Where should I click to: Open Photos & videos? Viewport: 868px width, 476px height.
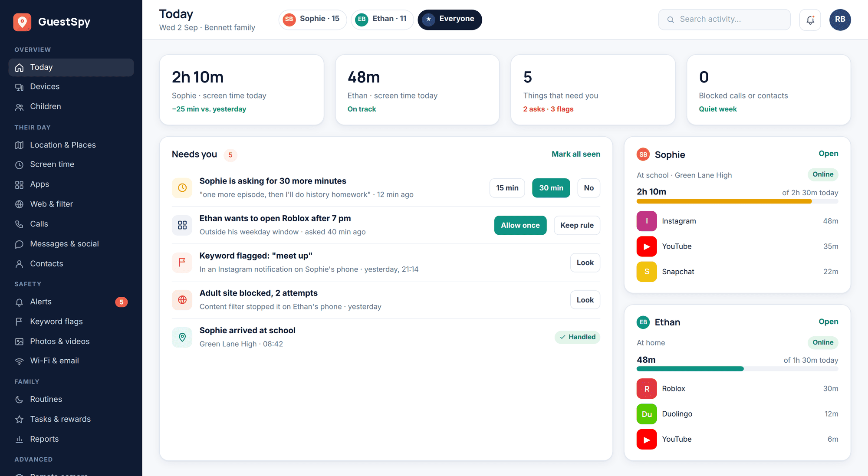[x=71, y=341]
